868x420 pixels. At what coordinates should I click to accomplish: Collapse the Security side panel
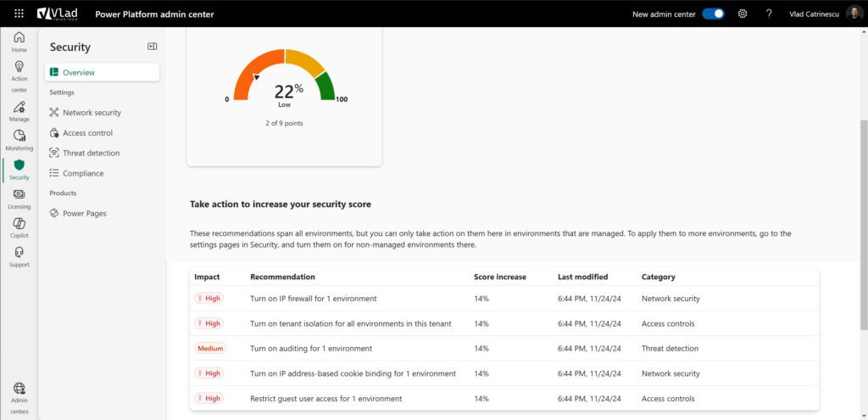click(x=153, y=47)
